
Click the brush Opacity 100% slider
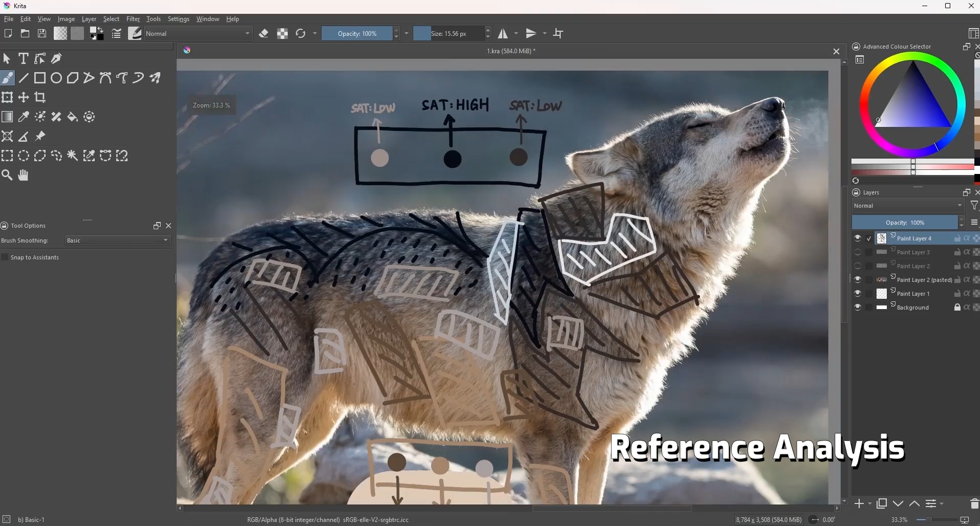357,34
